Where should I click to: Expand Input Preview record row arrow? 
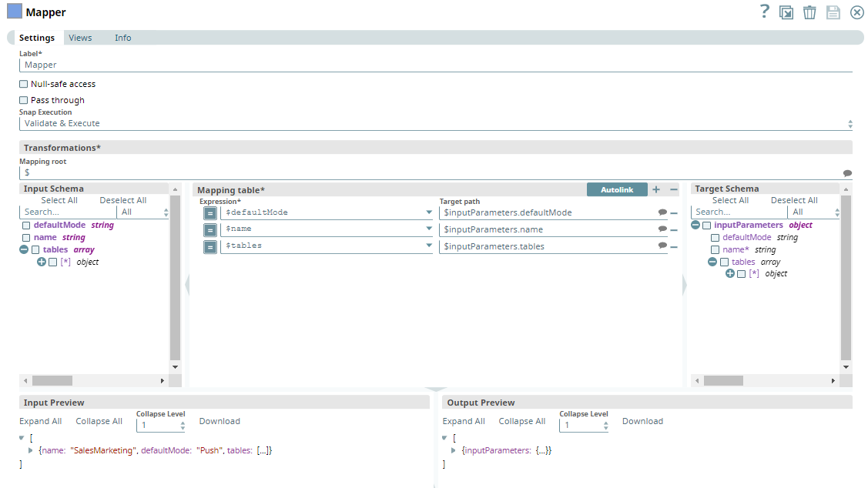click(x=31, y=450)
